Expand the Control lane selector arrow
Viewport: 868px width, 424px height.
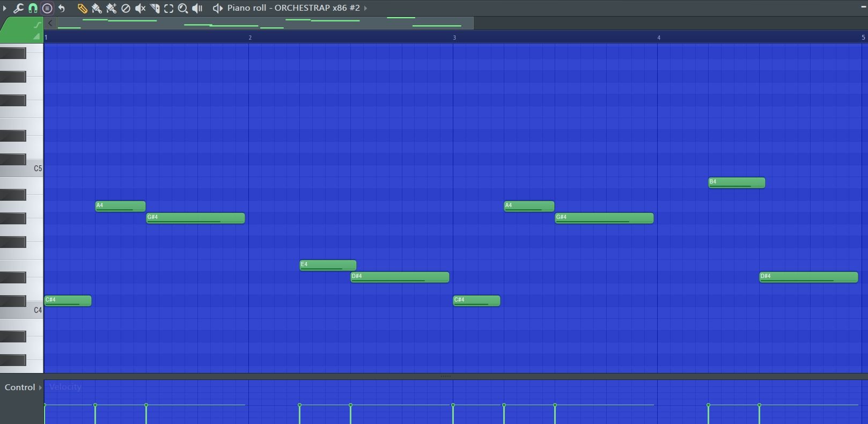coord(40,388)
